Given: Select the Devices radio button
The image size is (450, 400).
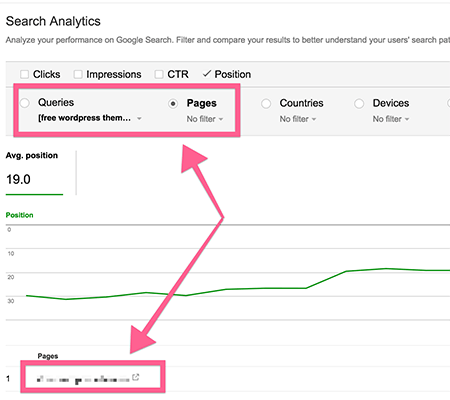Looking at the screenshot, I should (359, 104).
